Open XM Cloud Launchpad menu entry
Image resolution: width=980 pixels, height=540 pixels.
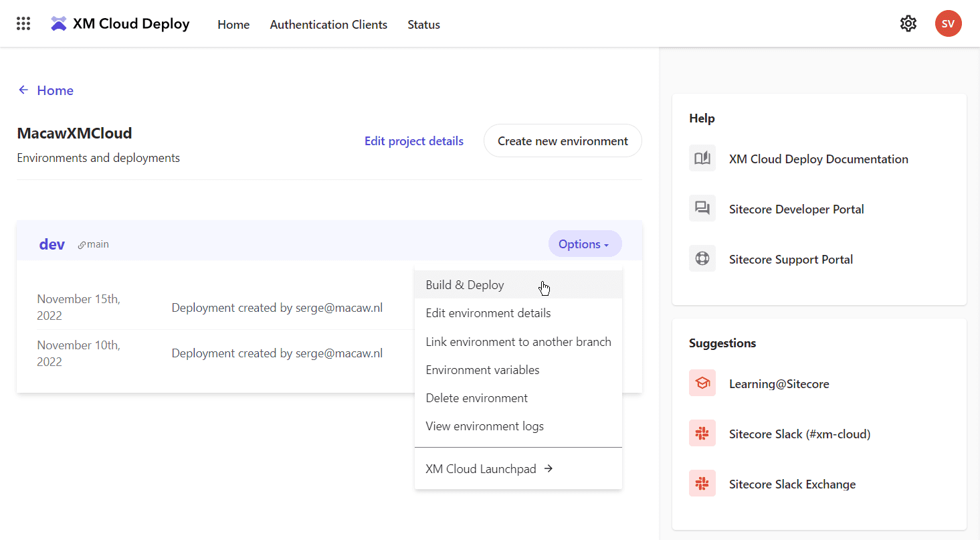point(518,468)
